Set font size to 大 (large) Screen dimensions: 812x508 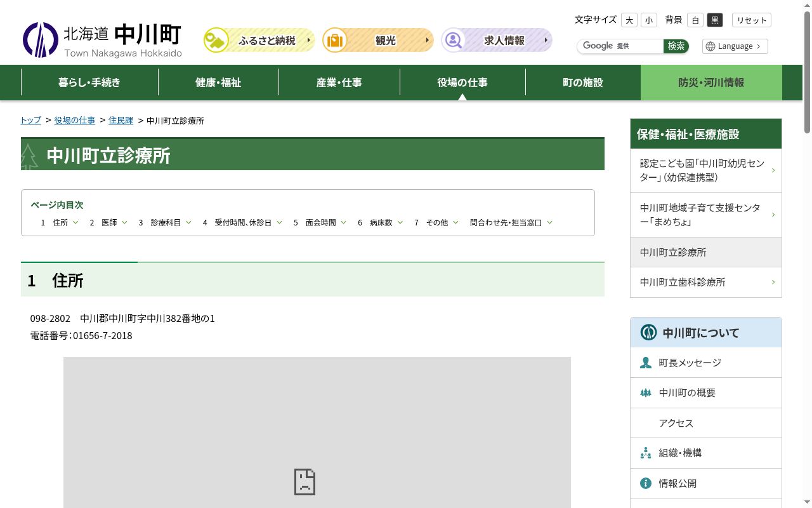tap(629, 20)
